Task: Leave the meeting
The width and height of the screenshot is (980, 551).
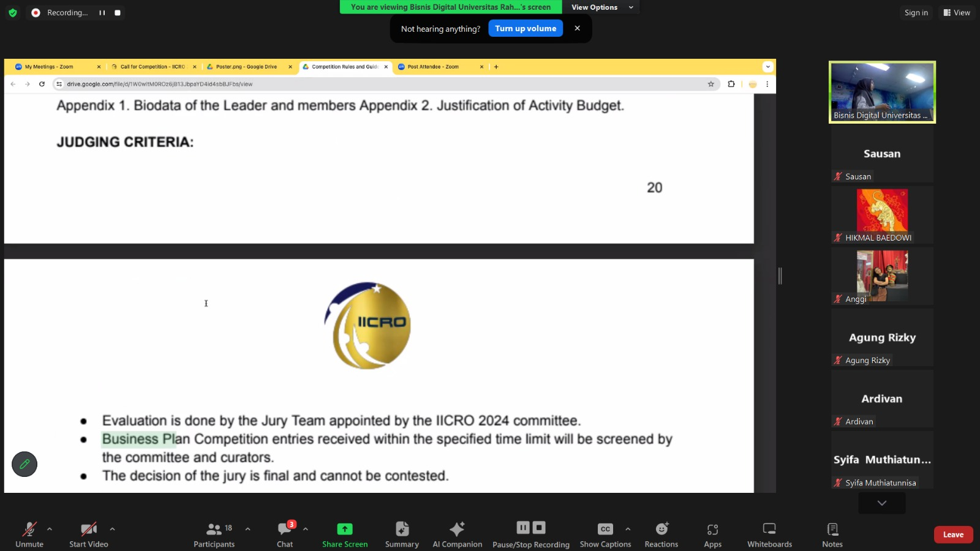Action: coord(953,534)
